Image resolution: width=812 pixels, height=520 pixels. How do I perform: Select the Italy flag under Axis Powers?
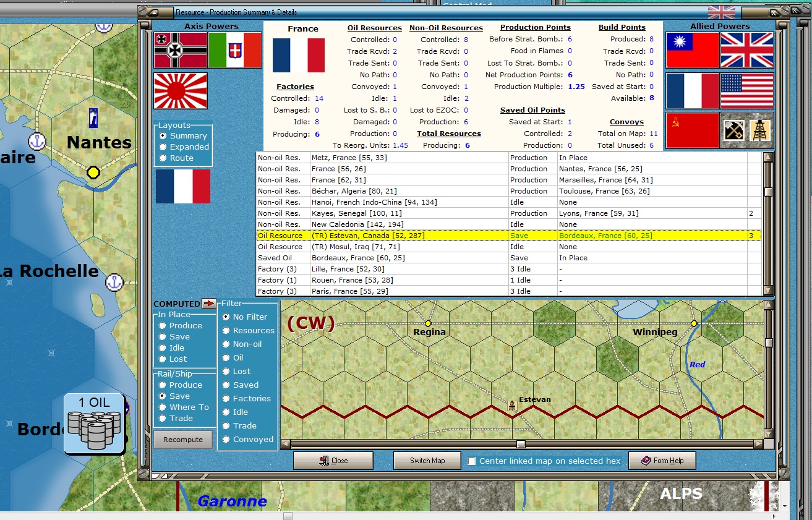235,50
